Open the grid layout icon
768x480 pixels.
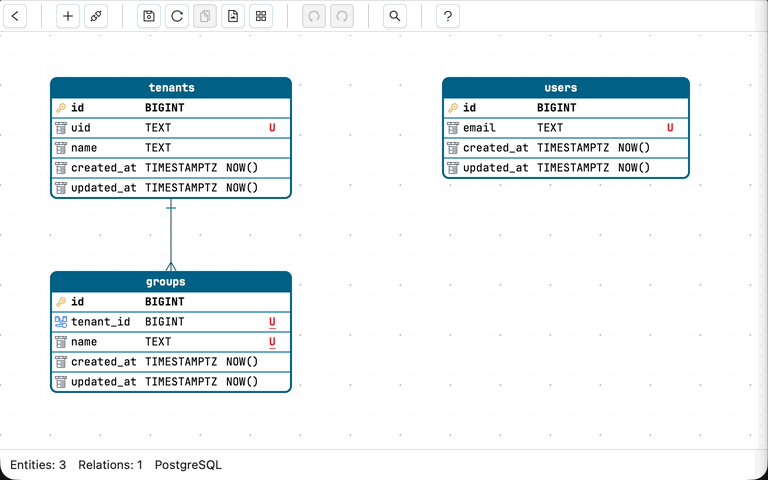(x=261, y=16)
